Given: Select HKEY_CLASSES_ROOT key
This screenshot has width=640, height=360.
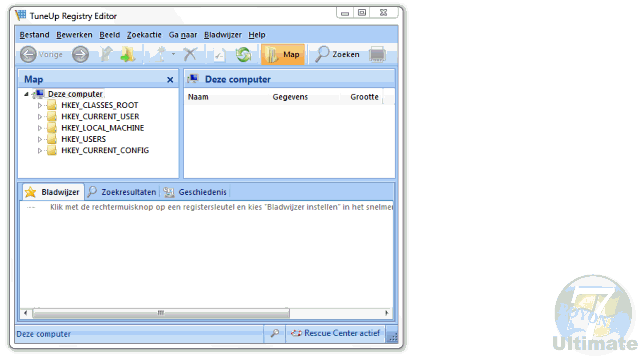Looking at the screenshot, I should click(100, 105).
